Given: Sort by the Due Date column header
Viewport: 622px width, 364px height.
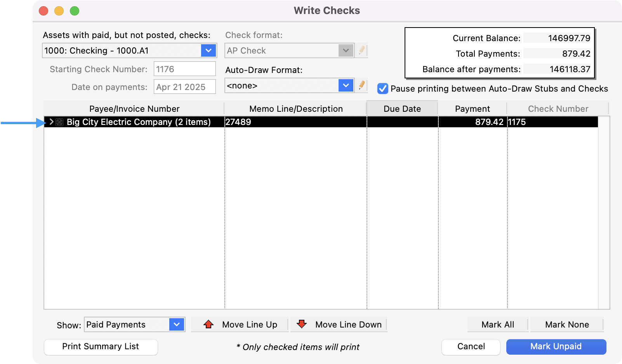Looking at the screenshot, I should pos(402,109).
